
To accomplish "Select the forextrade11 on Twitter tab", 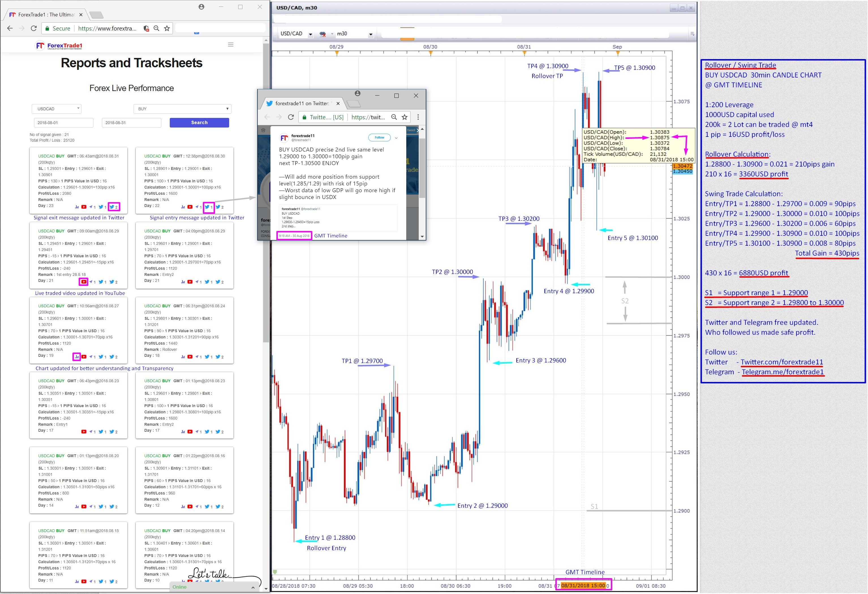I will coord(303,103).
